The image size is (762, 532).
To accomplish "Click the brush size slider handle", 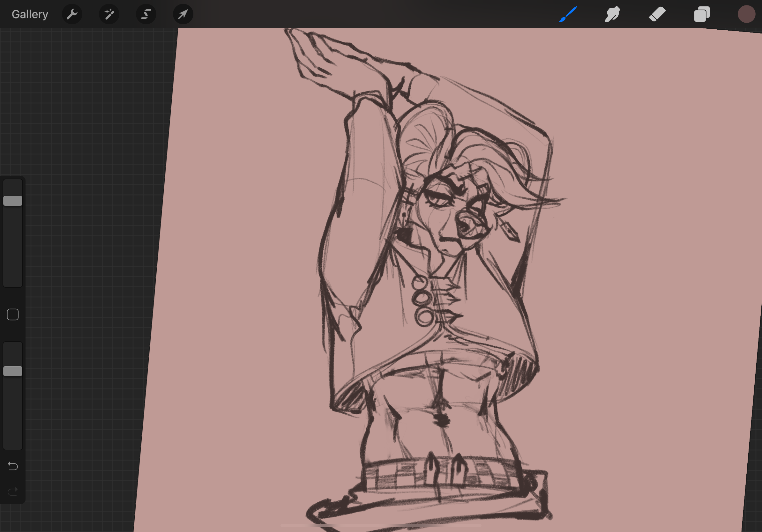I will pyautogui.click(x=13, y=201).
